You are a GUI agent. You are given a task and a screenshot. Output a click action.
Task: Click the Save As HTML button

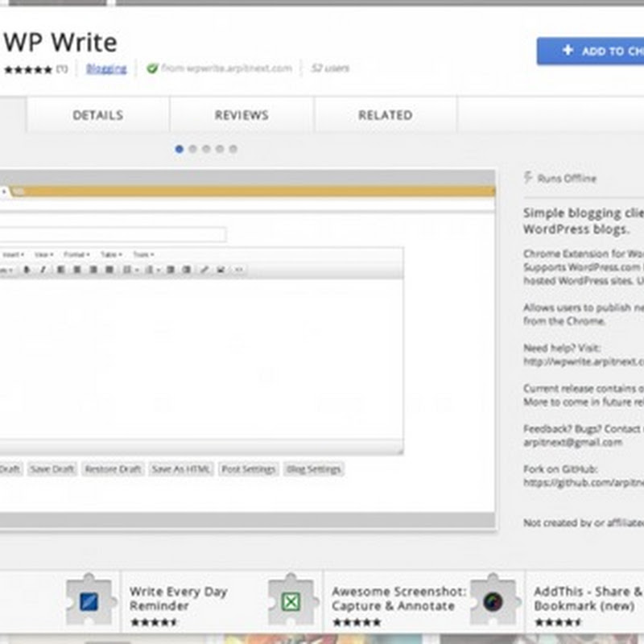click(x=180, y=469)
